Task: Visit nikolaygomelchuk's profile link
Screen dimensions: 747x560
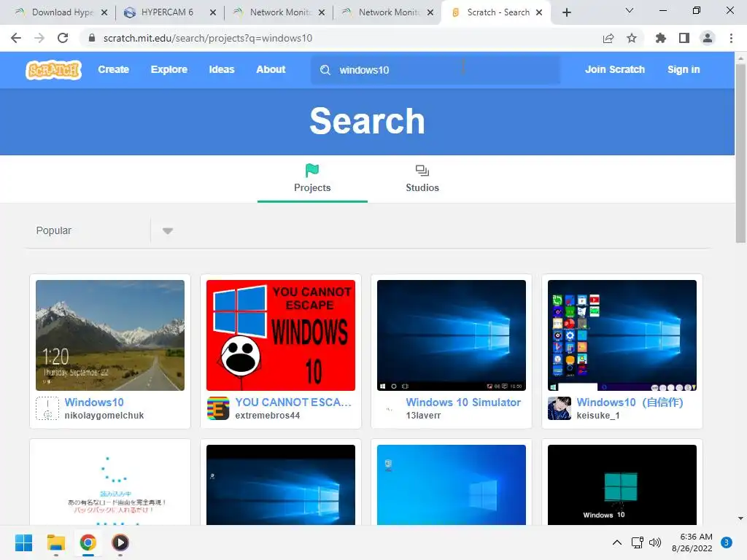Action: click(104, 415)
